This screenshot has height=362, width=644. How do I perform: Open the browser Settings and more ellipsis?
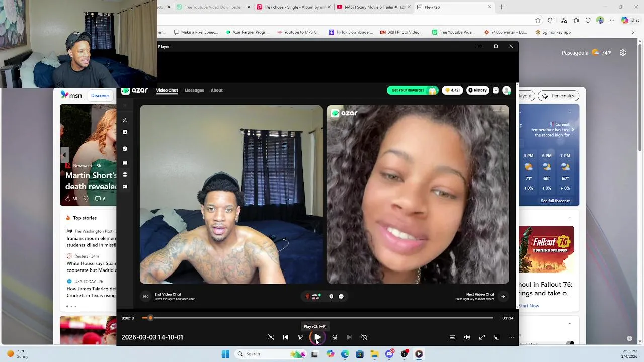coord(612,20)
